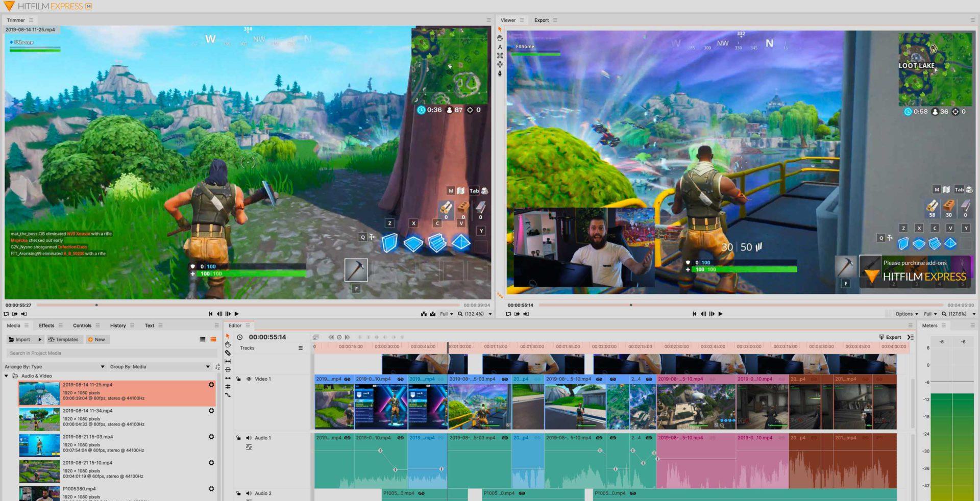Click the Trimmer playback scrub bar

click(x=248, y=305)
